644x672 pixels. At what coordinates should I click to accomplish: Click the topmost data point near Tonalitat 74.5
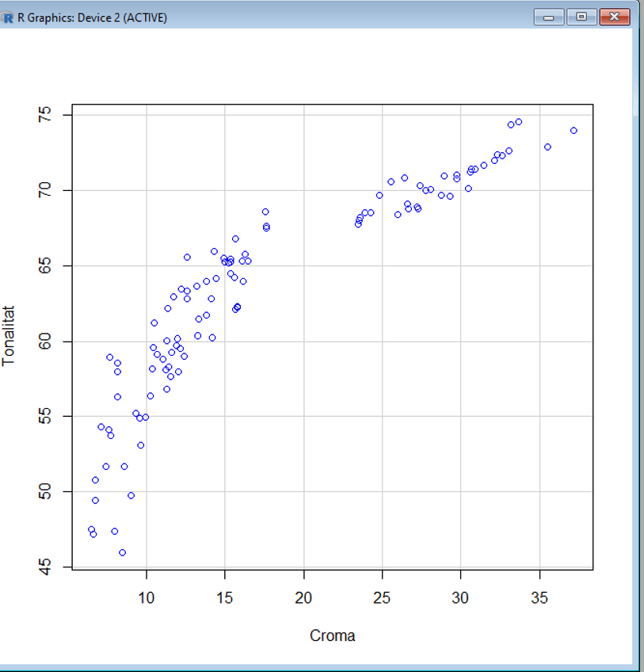click(x=519, y=122)
